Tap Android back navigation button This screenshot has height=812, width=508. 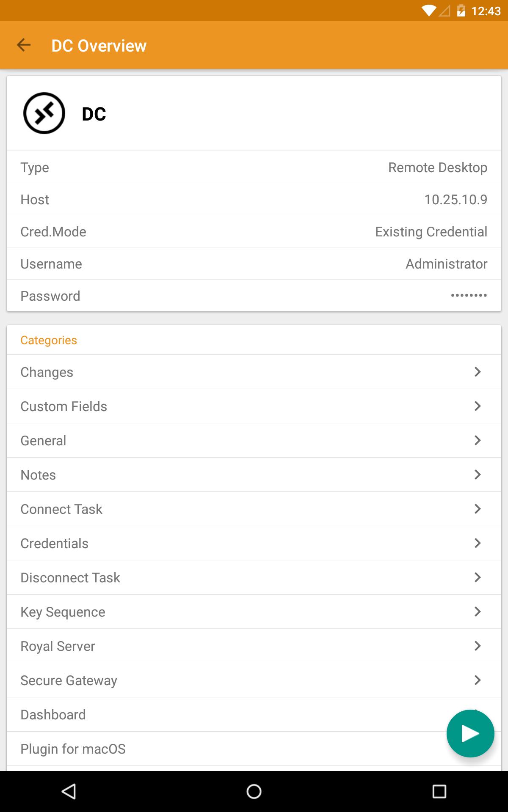pos(69,791)
